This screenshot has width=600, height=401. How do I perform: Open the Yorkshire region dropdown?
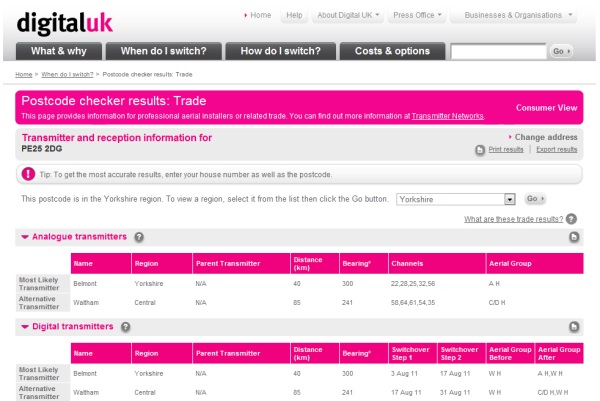tap(456, 199)
